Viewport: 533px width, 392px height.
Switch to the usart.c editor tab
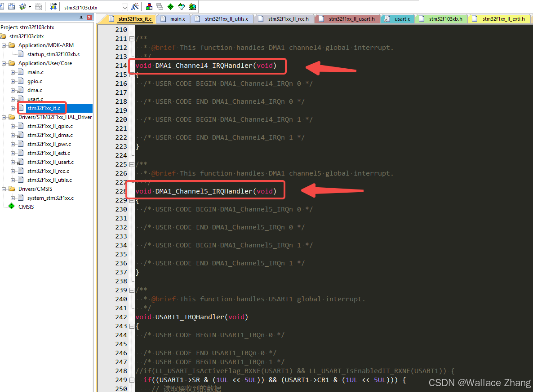coord(397,19)
